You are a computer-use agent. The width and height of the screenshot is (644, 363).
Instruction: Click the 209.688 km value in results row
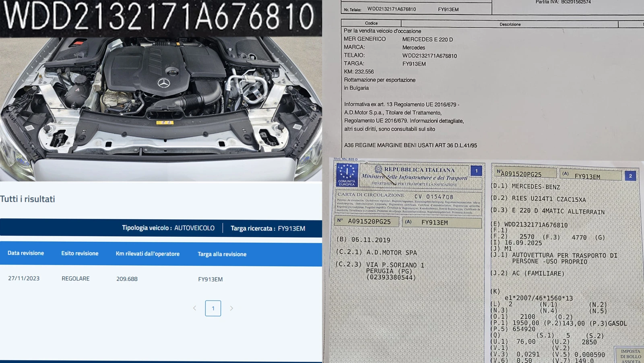127,279
